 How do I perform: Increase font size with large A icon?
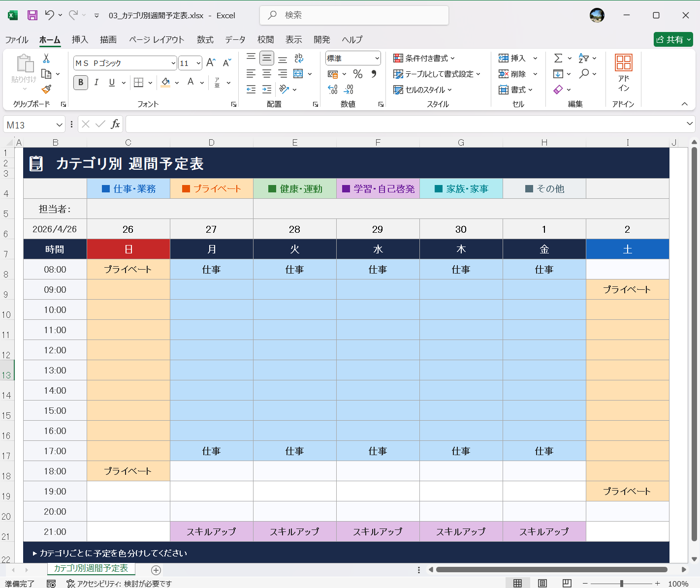tap(211, 62)
